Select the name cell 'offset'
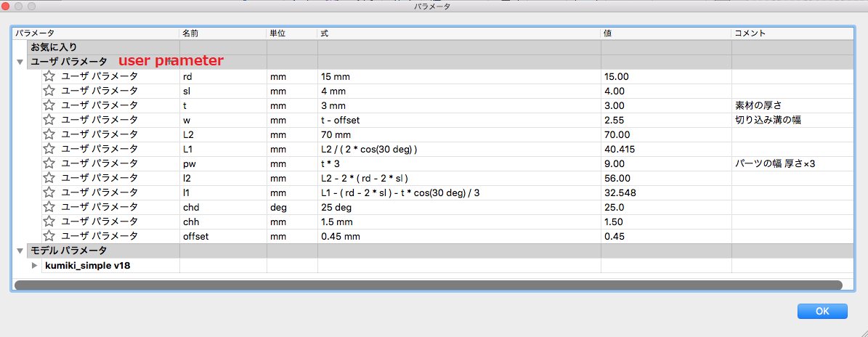This screenshot has width=868, height=337. pyautogui.click(x=223, y=236)
